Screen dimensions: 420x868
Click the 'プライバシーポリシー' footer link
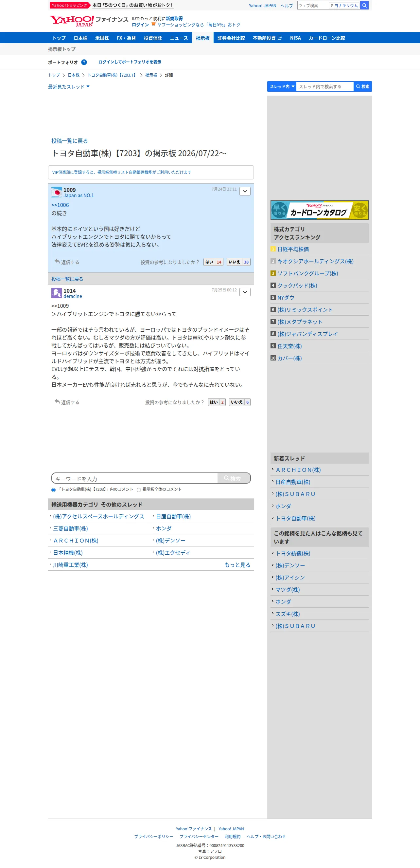[x=154, y=837]
